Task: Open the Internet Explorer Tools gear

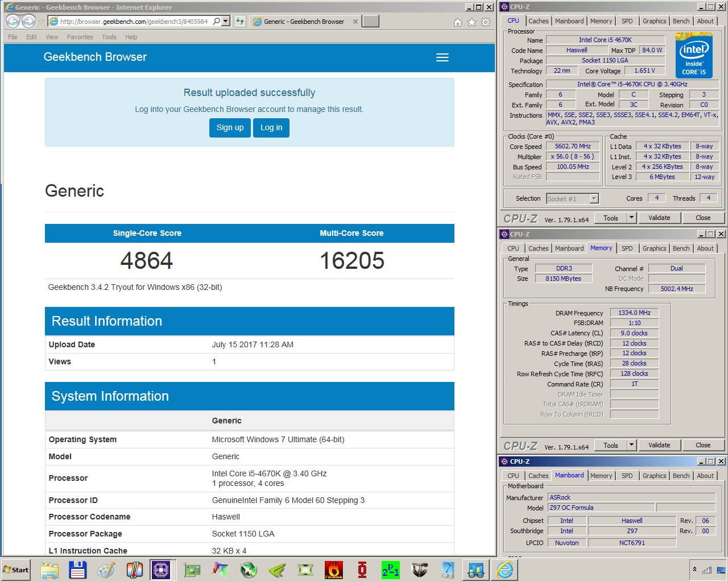Action: [x=486, y=22]
